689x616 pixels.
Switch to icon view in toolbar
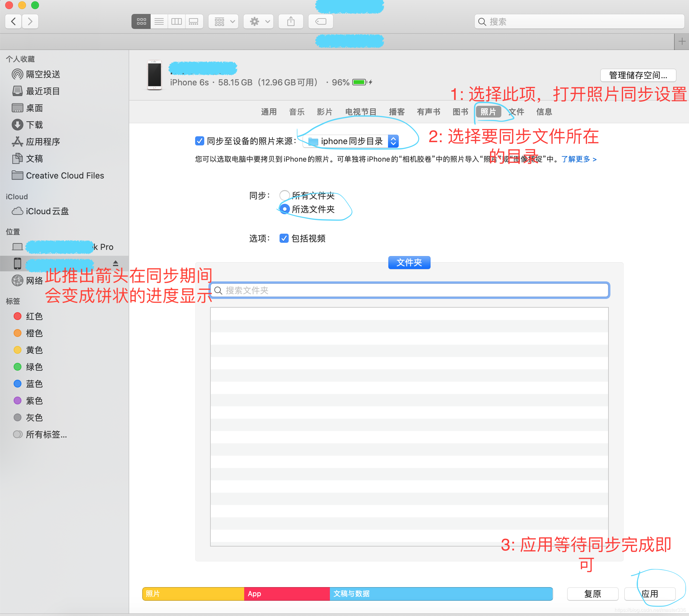coord(141,22)
